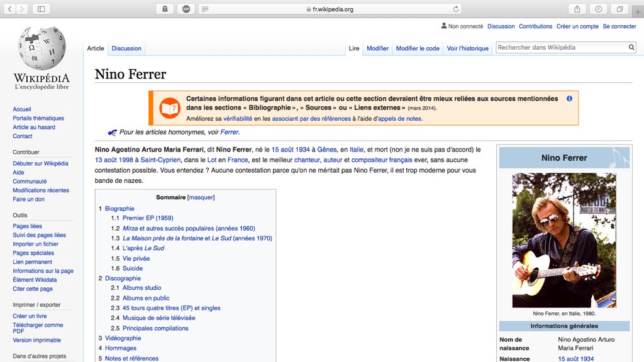Open the ghost extension icon in toolbar

pos(165,9)
